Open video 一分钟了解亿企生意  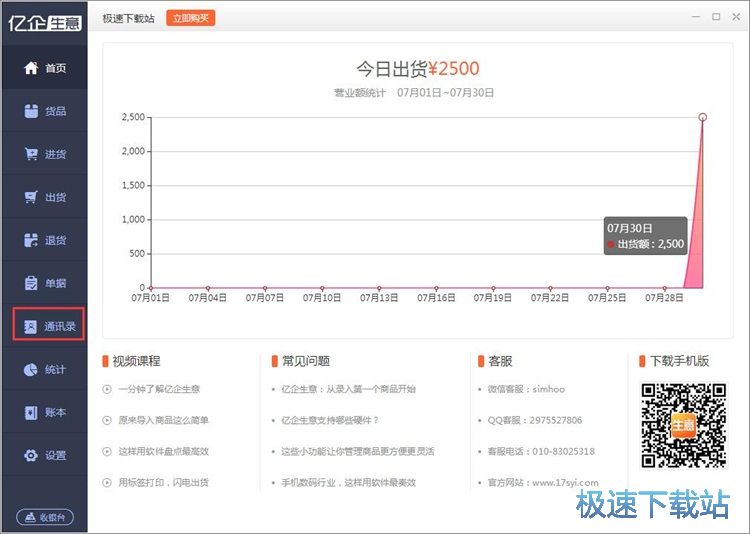[159, 389]
